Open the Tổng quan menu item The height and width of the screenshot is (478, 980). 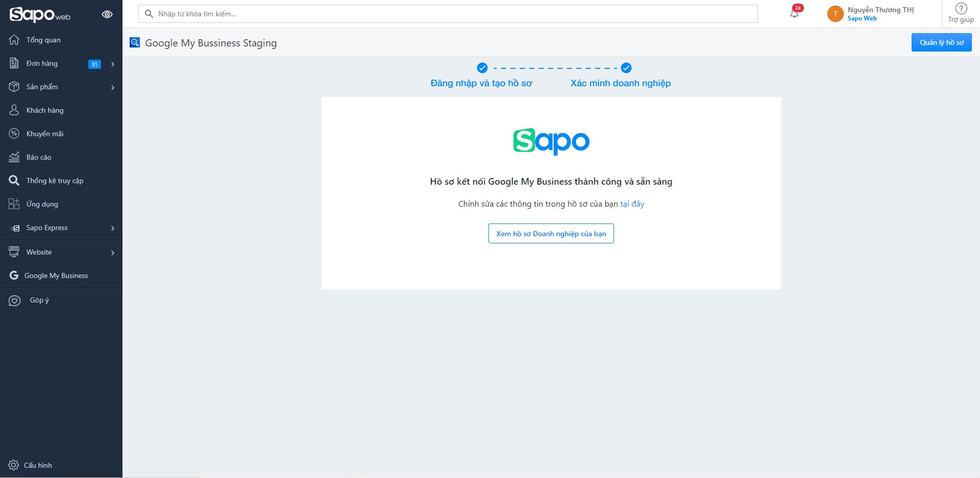[x=61, y=40]
